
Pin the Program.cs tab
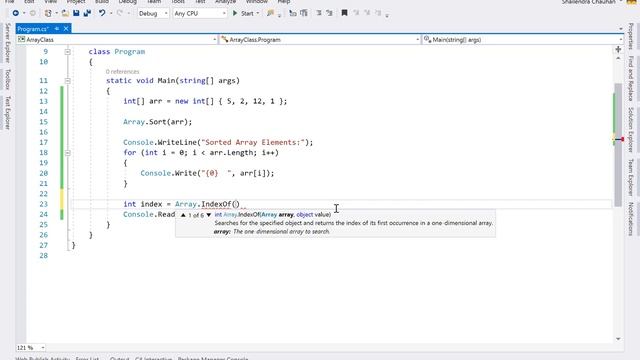57,29
